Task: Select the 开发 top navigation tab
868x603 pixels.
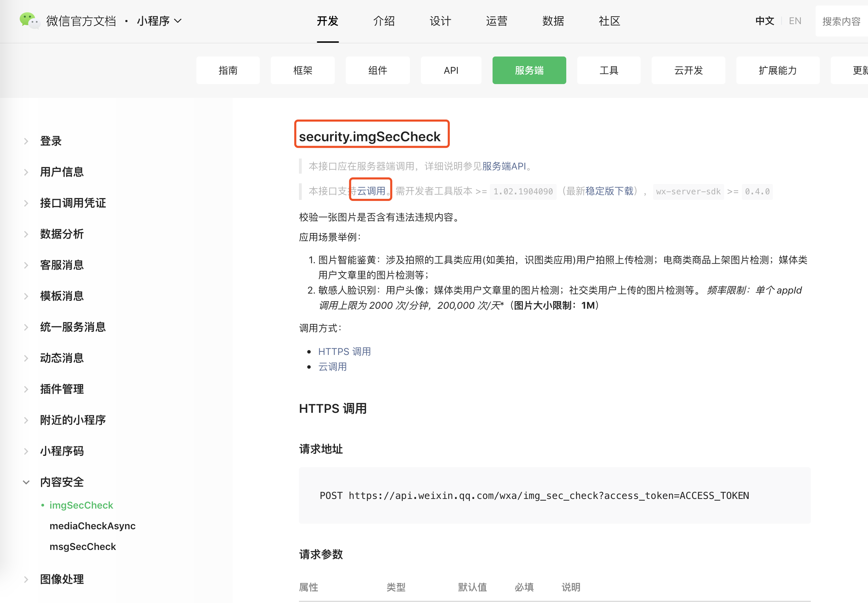Action: 328,21
